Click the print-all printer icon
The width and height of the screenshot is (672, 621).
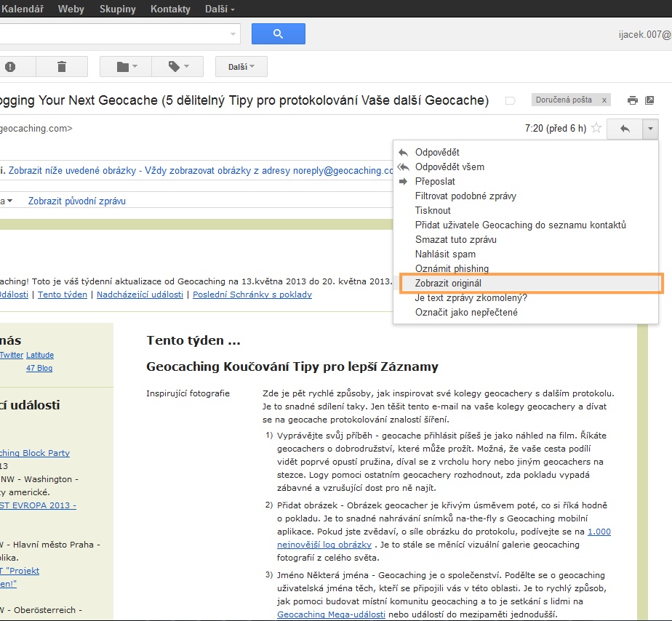[633, 100]
